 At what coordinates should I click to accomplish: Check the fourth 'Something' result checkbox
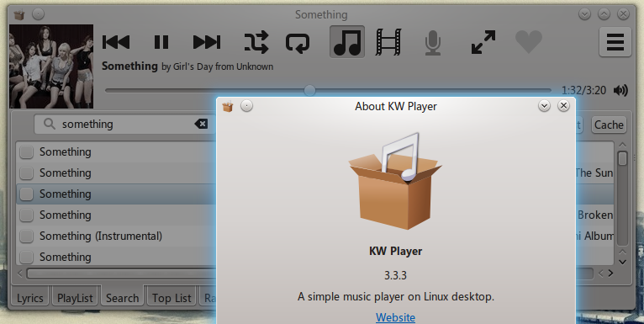pos(27,215)
